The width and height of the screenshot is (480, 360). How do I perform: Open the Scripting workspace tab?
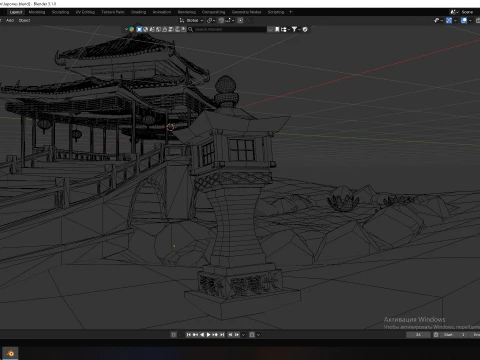coord(276,12)
